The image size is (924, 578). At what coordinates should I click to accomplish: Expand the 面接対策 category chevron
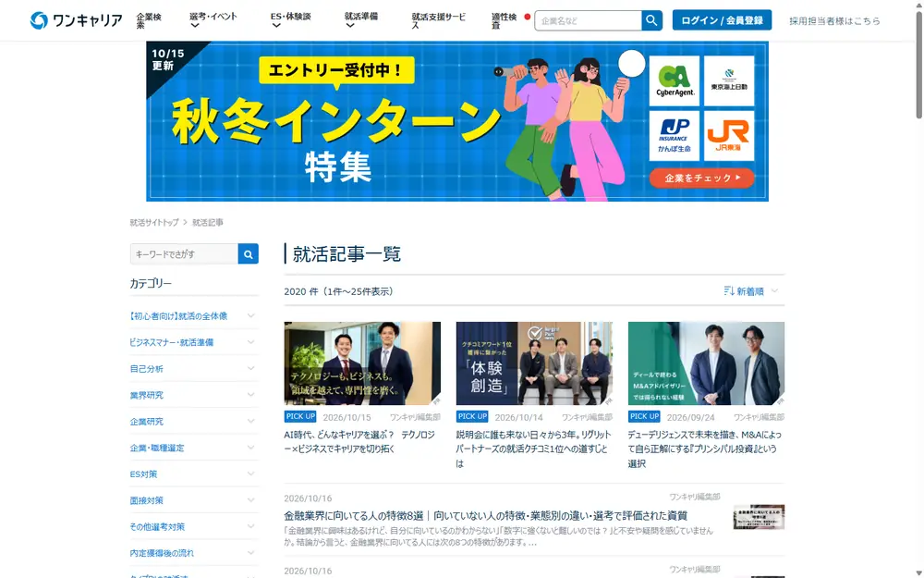pyautogui.click(x=251, y=500)
